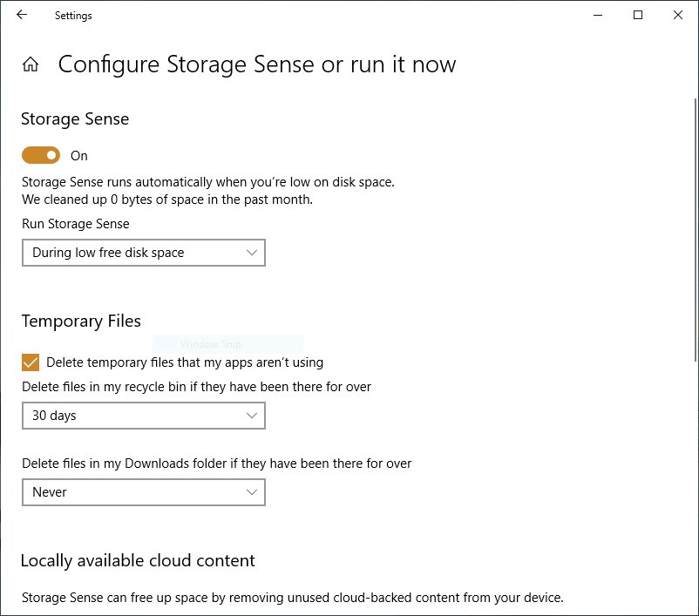
Task: Click chevron on Run Storage Sense dropdown
Action: tap(252, 253)
